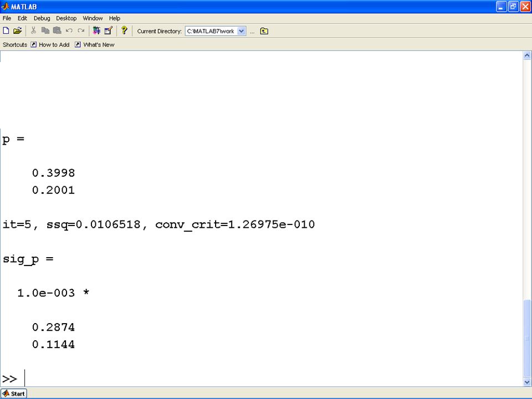Click the Copy icon in toolbar
Viewport: 532px width, 399px height.
(x=45, y=31)
